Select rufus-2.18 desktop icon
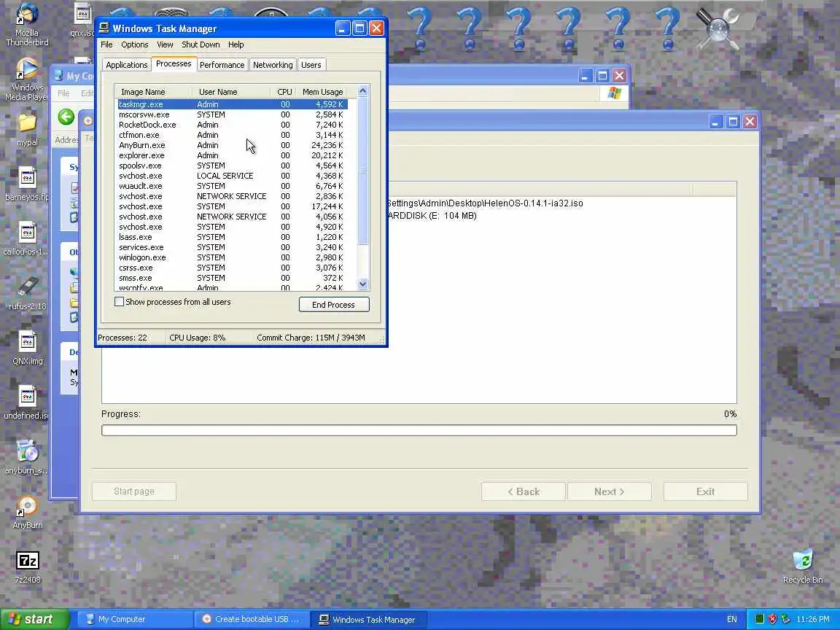 (x=27, y=294)
